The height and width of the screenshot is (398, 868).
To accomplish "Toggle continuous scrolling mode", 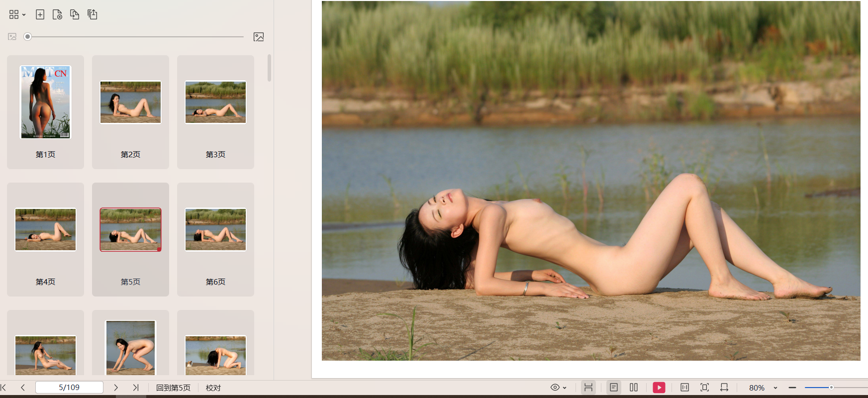I will [588, 388].
